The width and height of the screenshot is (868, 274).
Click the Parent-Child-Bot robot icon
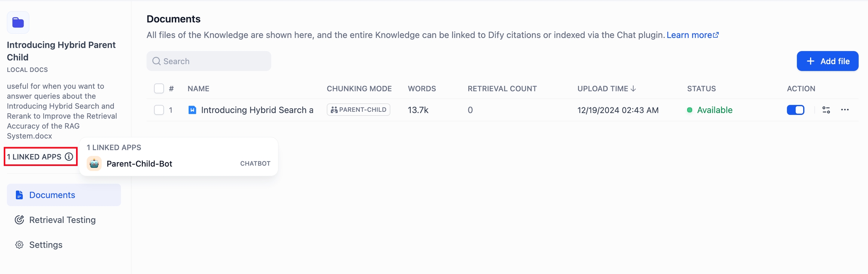click(x=94, y=164)
